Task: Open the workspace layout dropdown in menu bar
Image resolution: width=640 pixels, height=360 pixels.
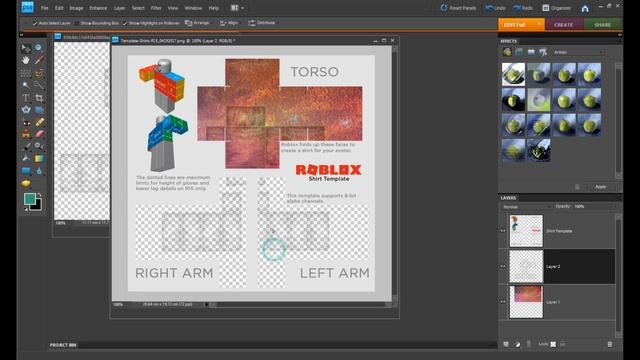Action: [x=237, y=8]
